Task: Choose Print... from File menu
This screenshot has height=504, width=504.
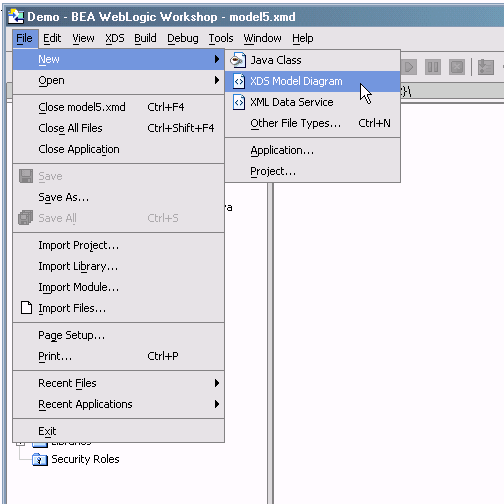Action: (x=119, y=356)
